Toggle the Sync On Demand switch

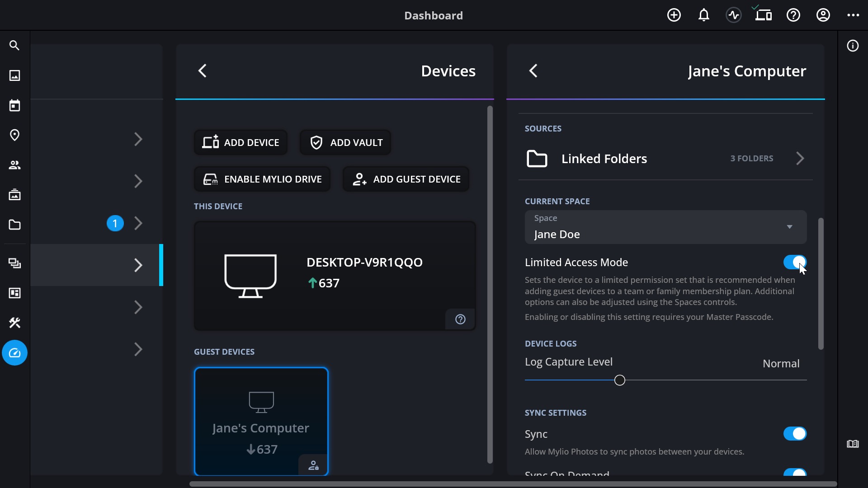(x=795, y=472)
